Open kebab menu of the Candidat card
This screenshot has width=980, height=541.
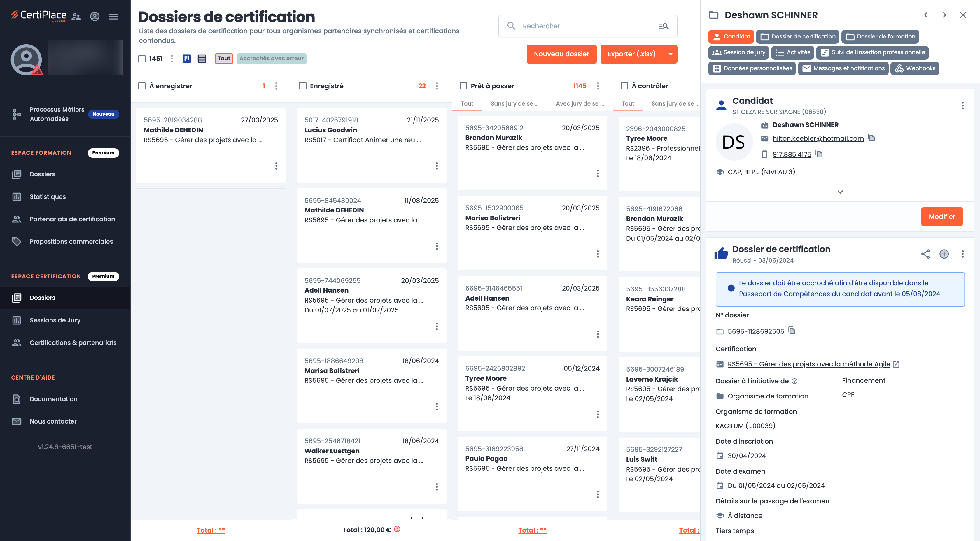(x=963, y=106)
